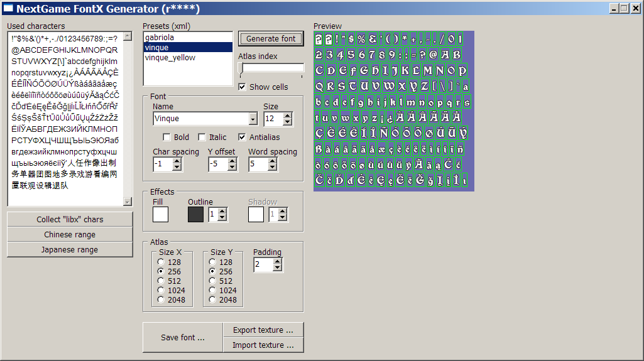
Task: Select Size Y 256 radio button
Action: click(x=212, y=271)
